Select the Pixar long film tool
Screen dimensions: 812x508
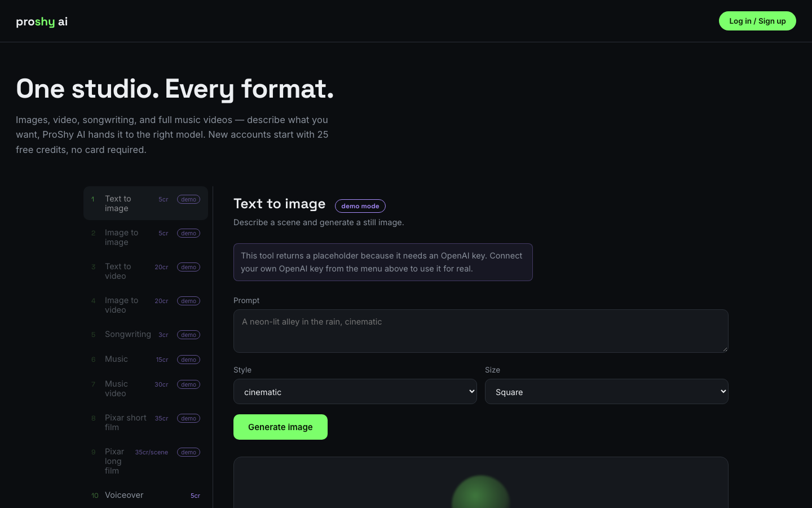[x=145, y=461]
